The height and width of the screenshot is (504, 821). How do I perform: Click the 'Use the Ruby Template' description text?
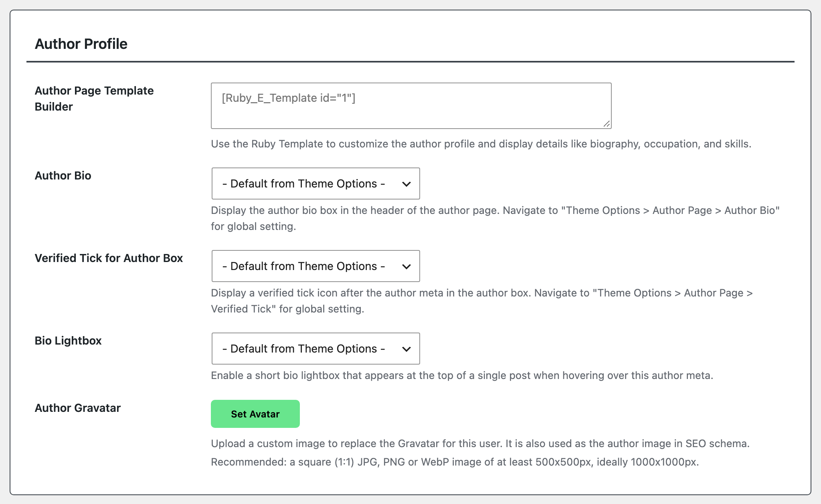coord(481,144)
